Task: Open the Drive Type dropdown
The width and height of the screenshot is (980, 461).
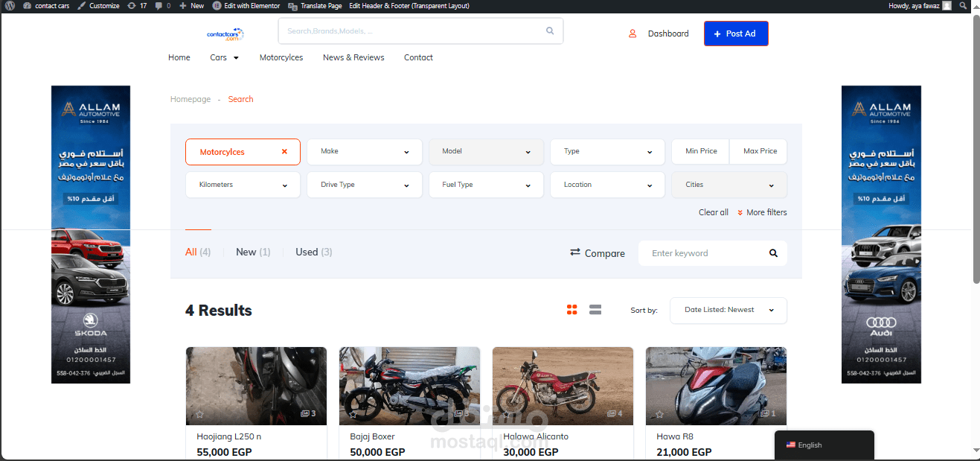Action: [365, 185]
